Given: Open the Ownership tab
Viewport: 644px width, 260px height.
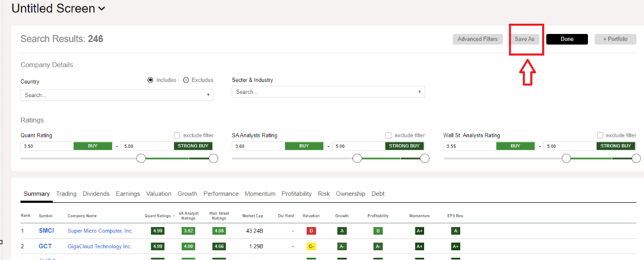Looking at the screenshot, I should pyautogui.click(x=350, y=194).
